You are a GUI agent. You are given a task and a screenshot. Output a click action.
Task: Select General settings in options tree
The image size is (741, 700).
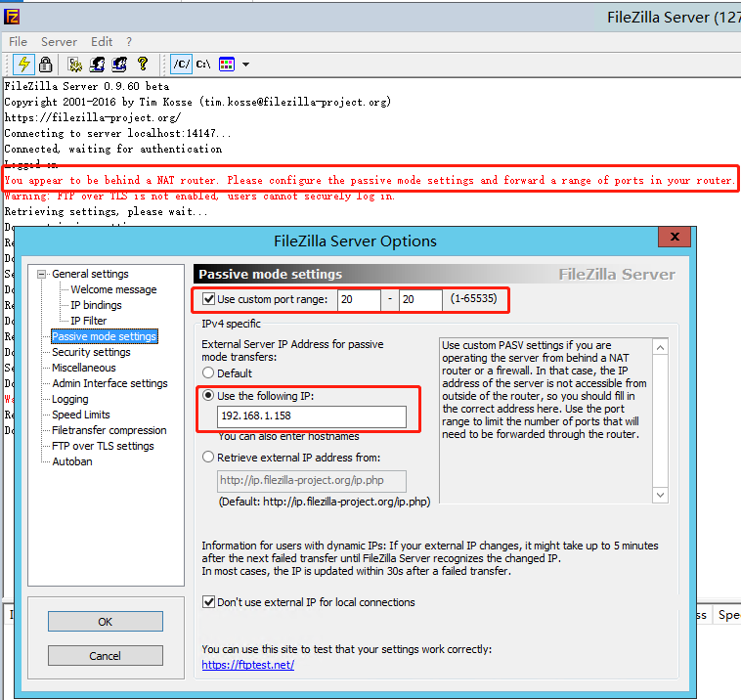pyautogui.click(x=90, y=274)
